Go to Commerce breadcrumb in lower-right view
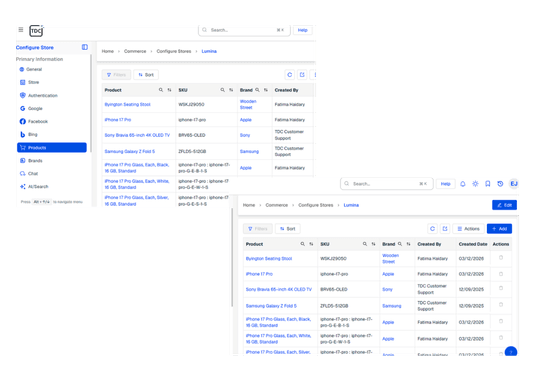The height and width of the screenshot is (384, 540). 277,205
